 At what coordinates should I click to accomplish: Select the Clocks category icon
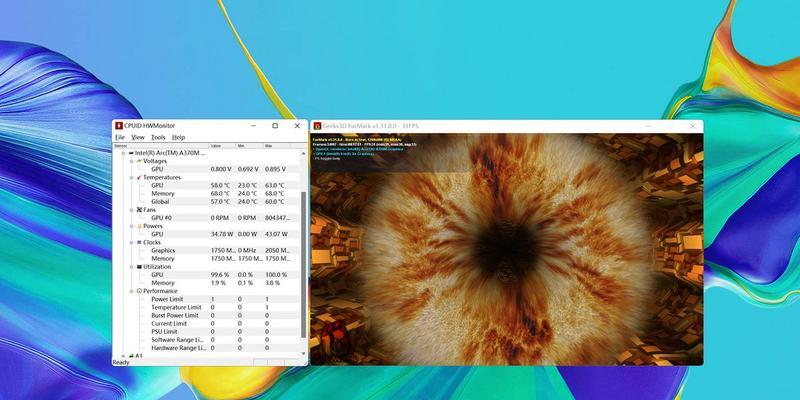coord(139,242)
